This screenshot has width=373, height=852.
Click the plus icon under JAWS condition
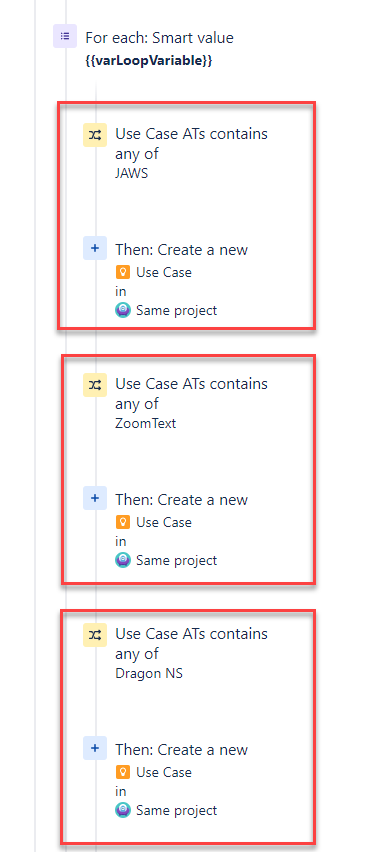[95, 248]
